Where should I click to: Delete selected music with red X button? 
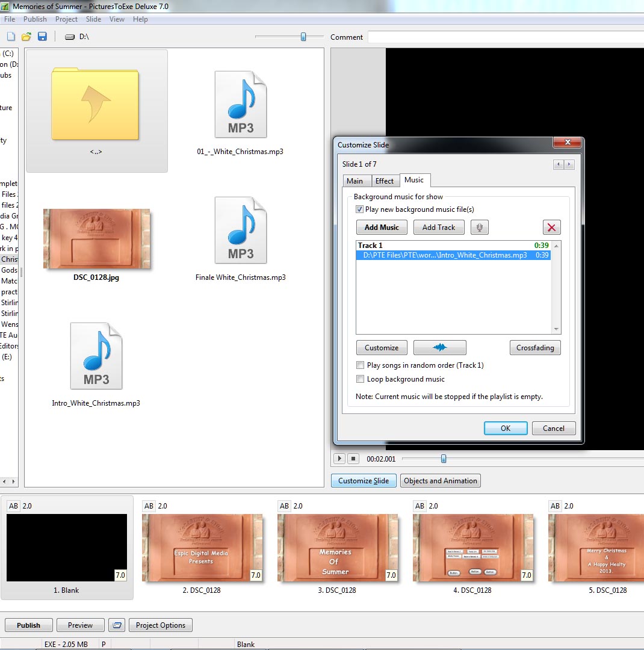[x=551, y=227]
